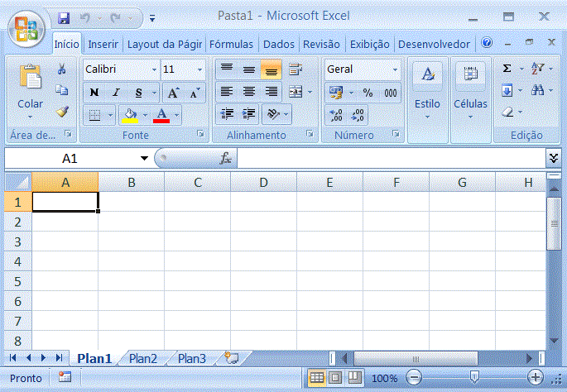Open Excel Help question mark

click(x=487, y=43)
